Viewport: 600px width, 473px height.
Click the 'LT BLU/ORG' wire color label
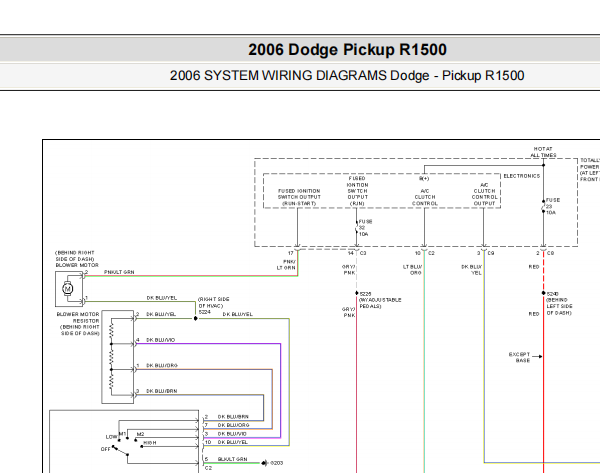tap(412, 270)
